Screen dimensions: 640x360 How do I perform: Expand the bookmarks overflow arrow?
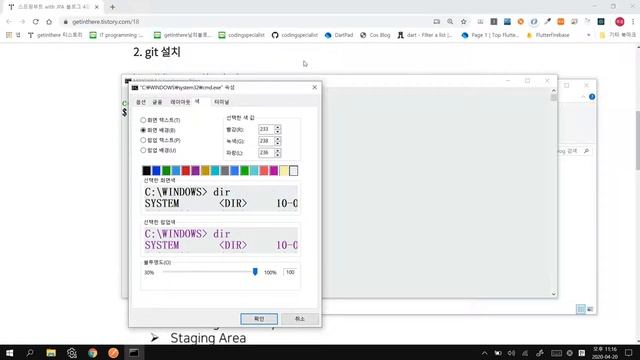point(588,35)
